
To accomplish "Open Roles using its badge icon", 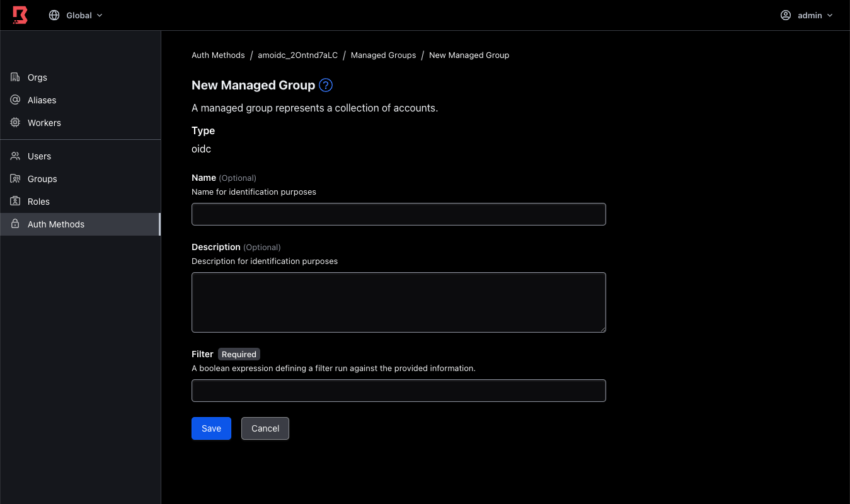I will pos(14,201).
